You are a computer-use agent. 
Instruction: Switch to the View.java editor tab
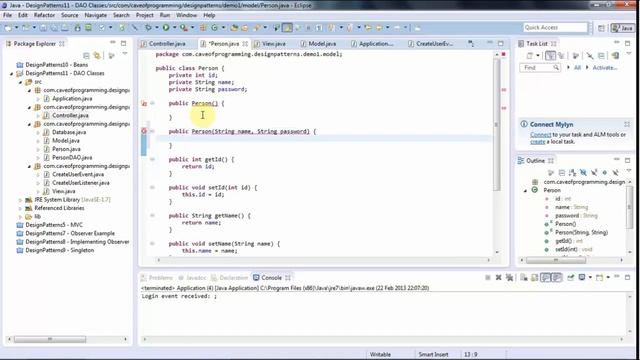[x=273, y=44]
